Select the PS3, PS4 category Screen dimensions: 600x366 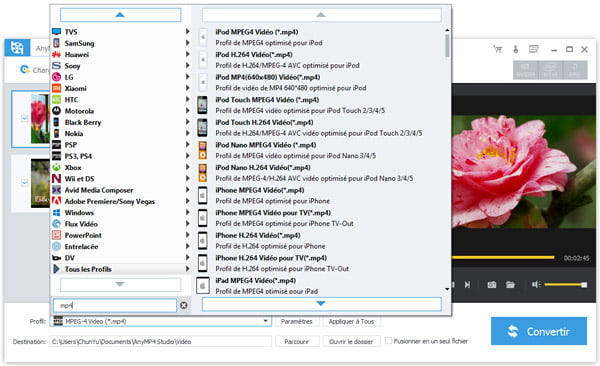(121, 156)
